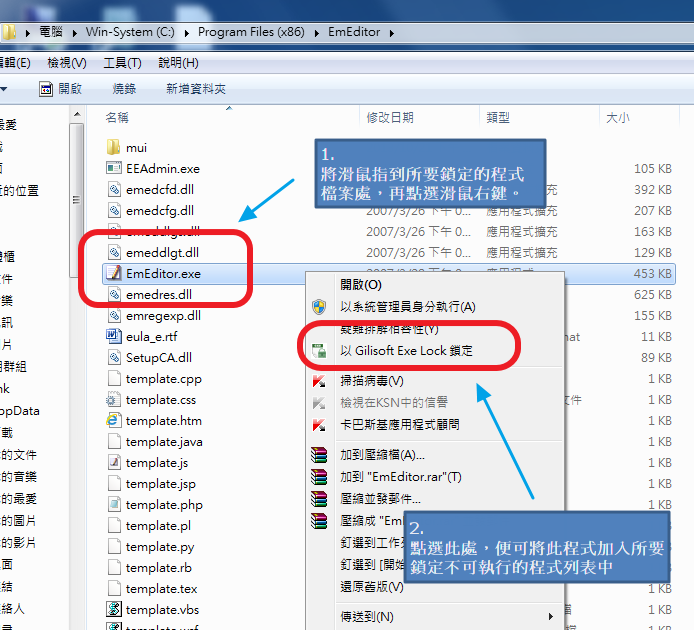Open the 說明(H) menu

pyautogui.click(x=177, y=63)
